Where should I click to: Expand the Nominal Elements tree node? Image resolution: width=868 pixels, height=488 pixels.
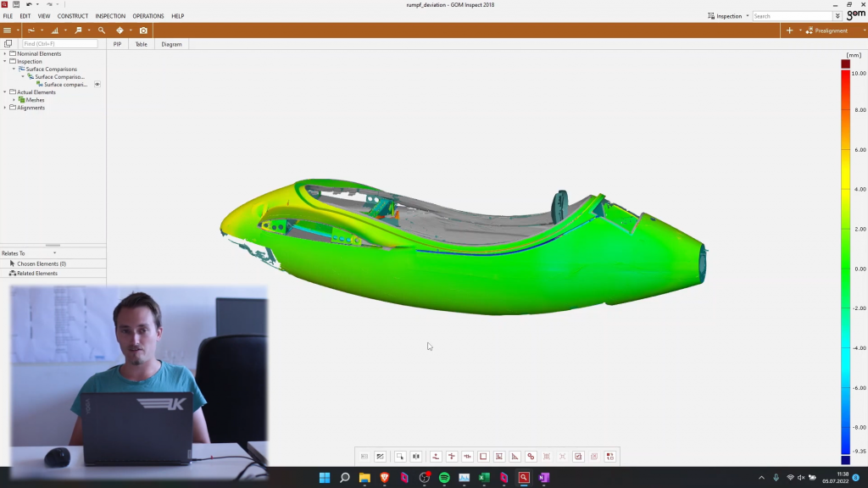[5, 54]
